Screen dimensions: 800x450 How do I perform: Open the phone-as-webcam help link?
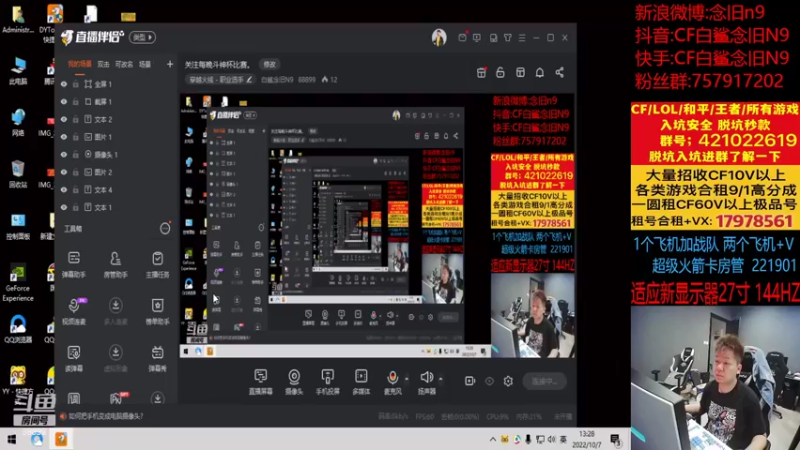tap(106, 416)
